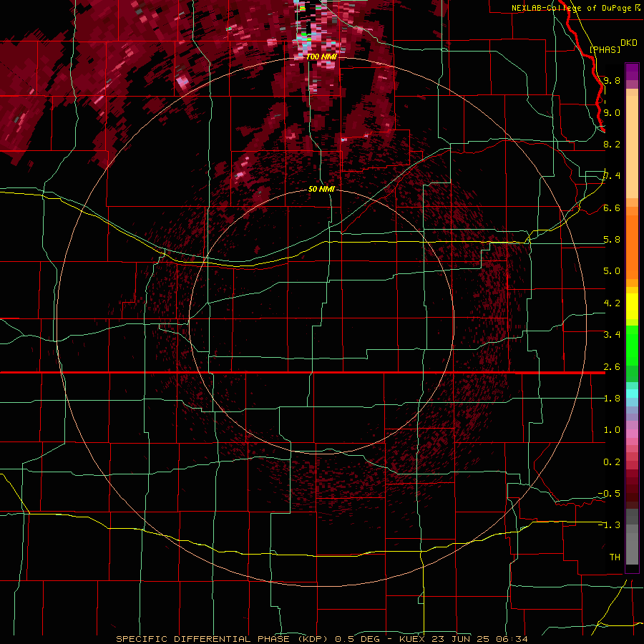Pick the yellow segment of the color bar
This screenshot has height=644, width=644.
tap(632, 306)
